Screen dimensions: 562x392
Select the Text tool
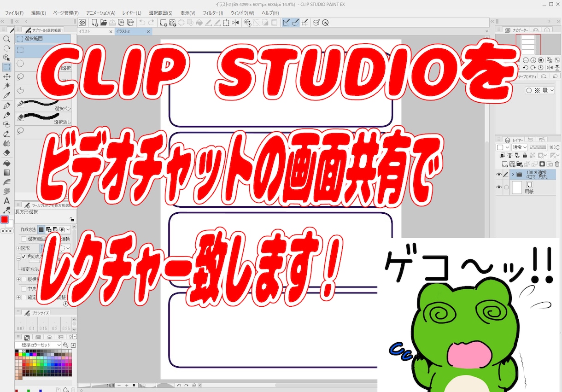coord(6,201)
